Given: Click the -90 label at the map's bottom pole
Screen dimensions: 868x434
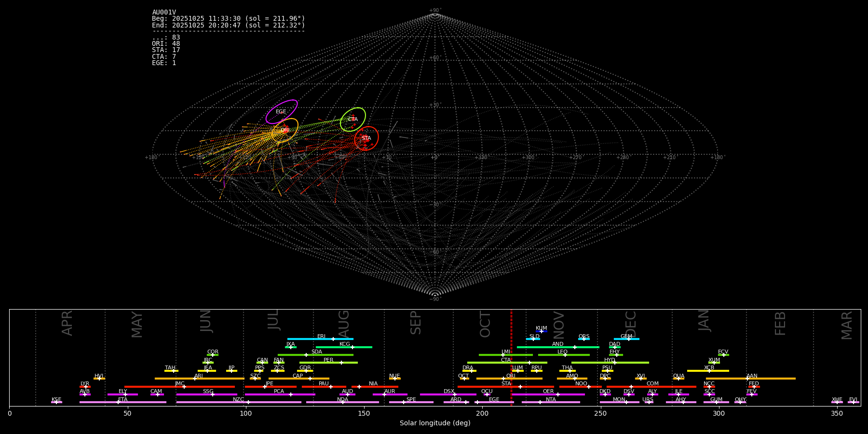Looking at the screenshot, I should (434, 299).
